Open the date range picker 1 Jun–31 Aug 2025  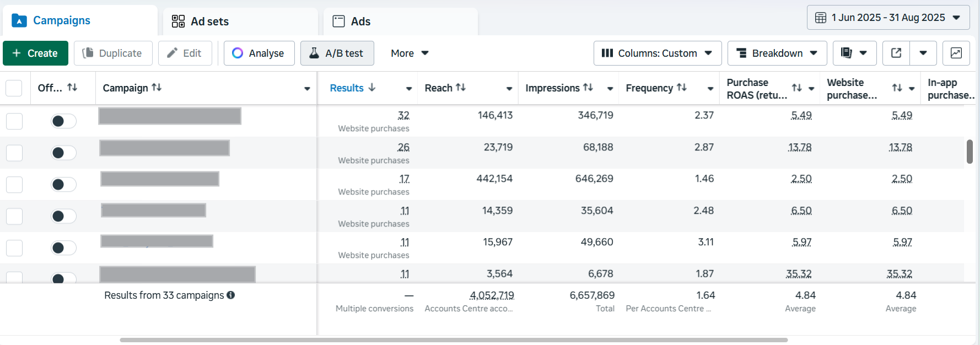(888, 18)
